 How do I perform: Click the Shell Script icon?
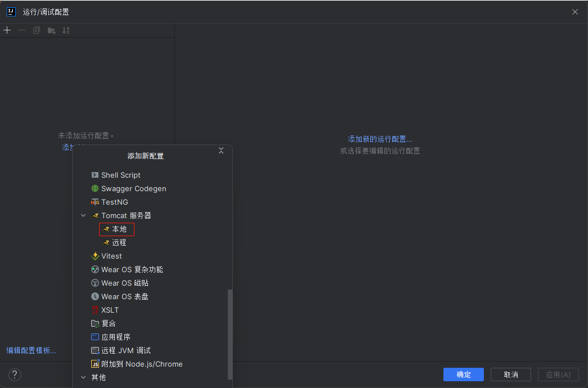(x=95, y=175)
